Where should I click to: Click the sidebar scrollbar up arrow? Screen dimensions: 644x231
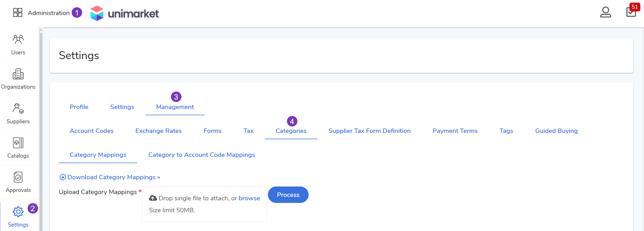click(41, 30)
